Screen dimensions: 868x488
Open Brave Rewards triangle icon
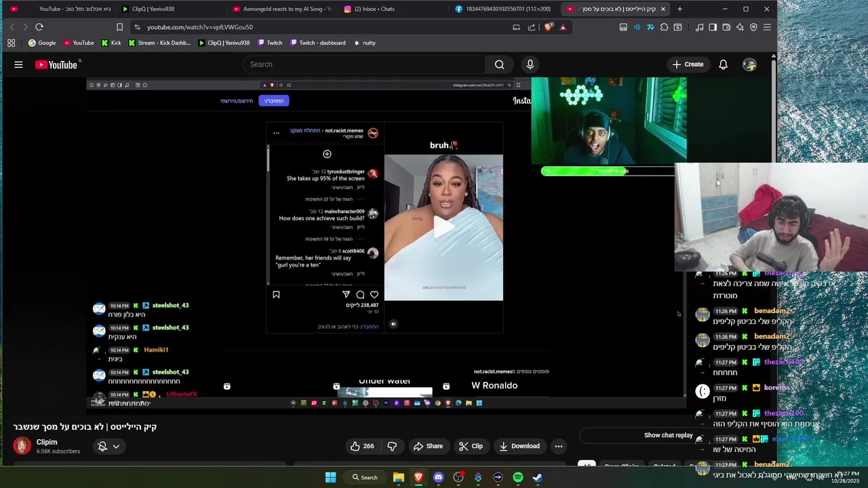[x=563, y=27]
